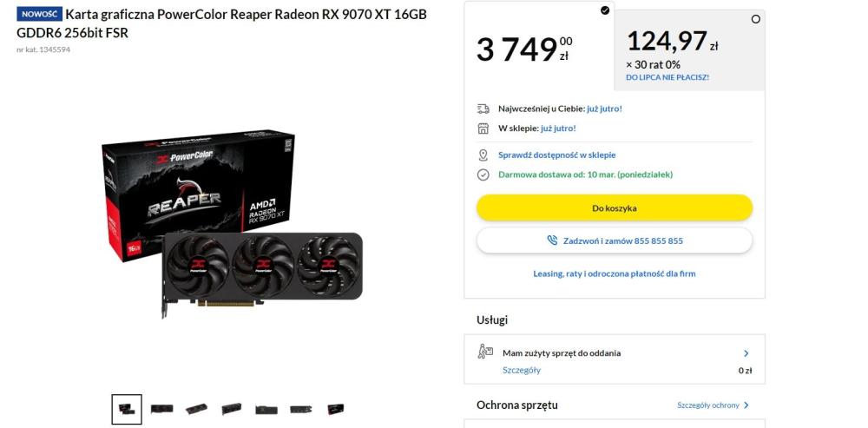Click the main Reaper graphics card image

point(233,224)
